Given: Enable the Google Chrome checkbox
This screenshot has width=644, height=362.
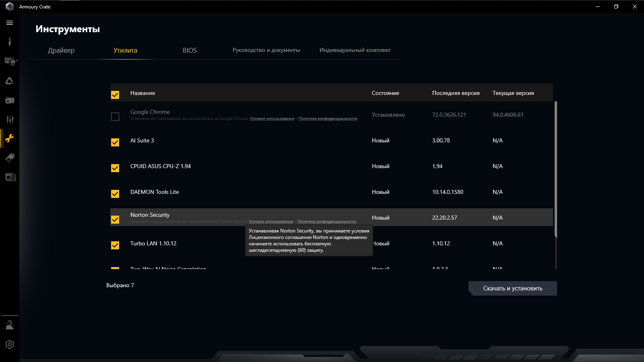Looking at the screenshot, I should tap(115, 117).
